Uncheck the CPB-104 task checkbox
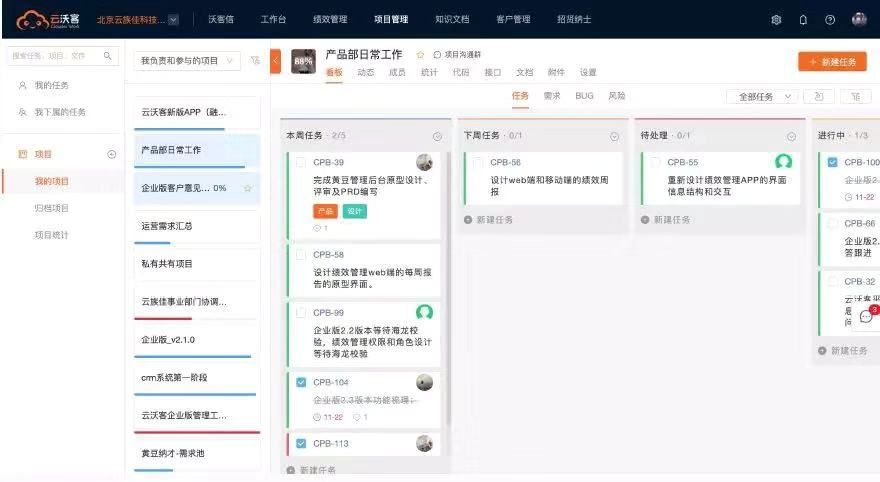This screenshot has width=880, height=482. point(301,382)
